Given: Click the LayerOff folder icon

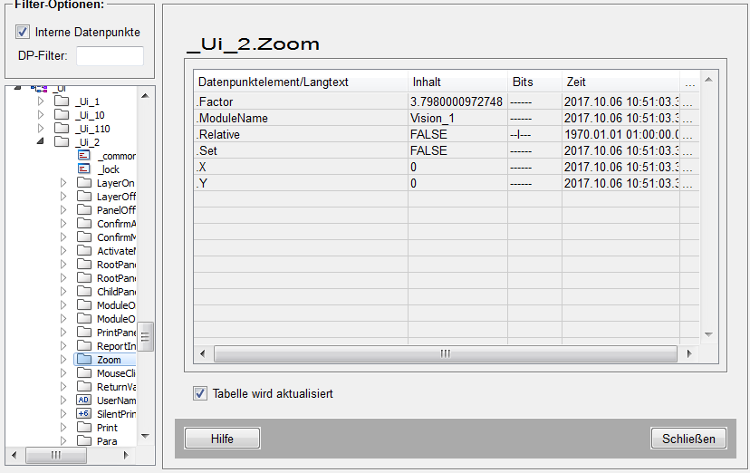Looking at the screenshot, I should click(x=84, y=196).
